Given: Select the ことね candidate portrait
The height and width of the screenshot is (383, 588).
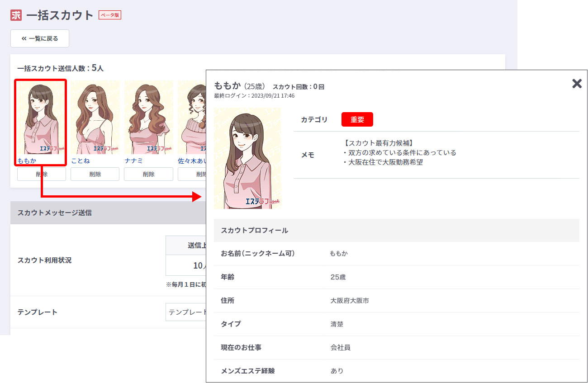Looking at the screenshot, I should click(x=95, y=118).
